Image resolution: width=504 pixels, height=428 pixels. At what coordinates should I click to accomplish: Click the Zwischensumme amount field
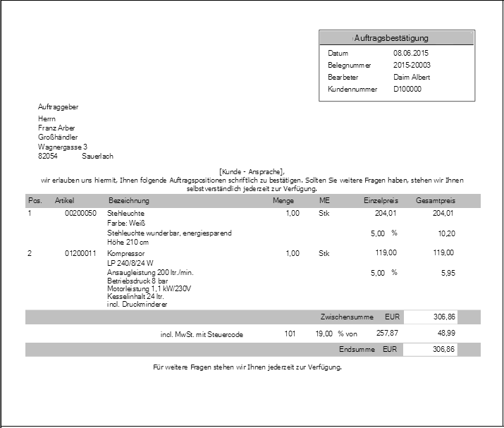(x=431, y=318)
